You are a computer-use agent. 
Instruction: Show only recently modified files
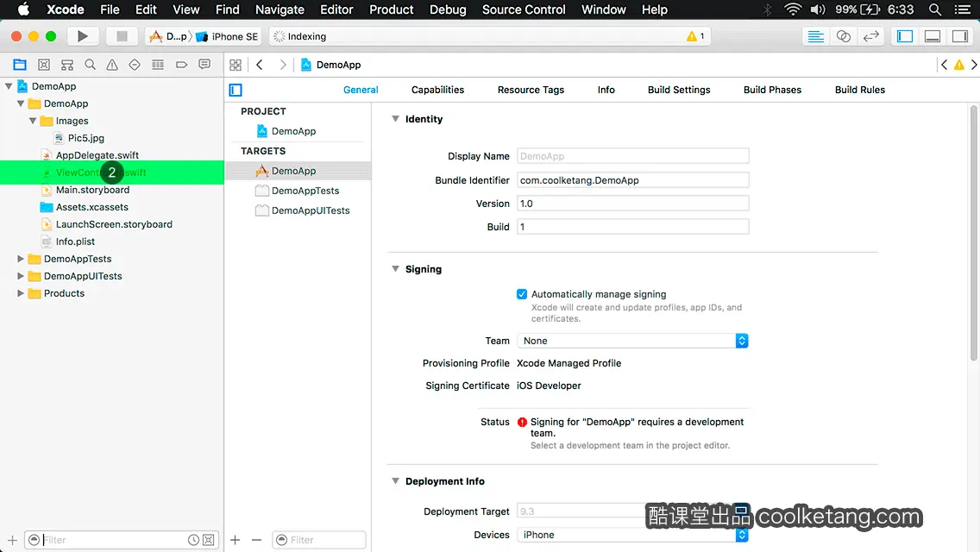[194, 540]
